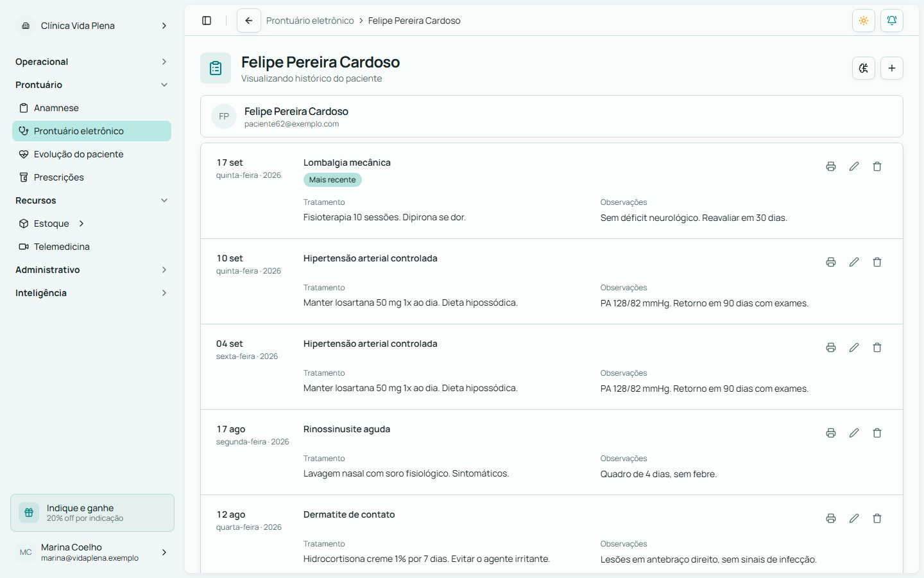Collapse the Prontuário section

coord(92,85)
